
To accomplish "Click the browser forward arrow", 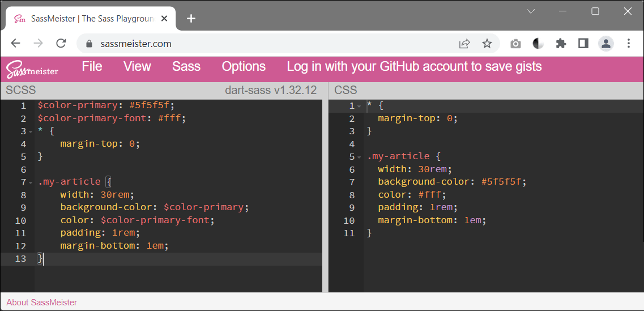I will coord(38,44).
